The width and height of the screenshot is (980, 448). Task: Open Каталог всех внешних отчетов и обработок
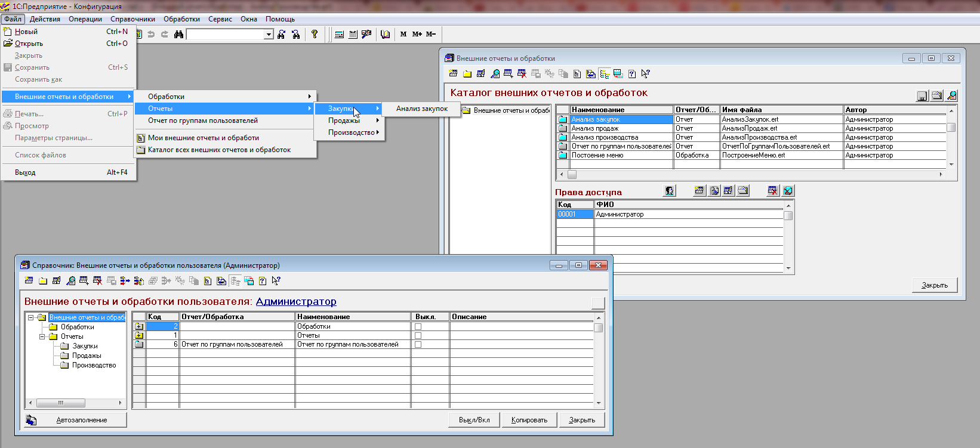pyautogui.click(x=225, y=150)
